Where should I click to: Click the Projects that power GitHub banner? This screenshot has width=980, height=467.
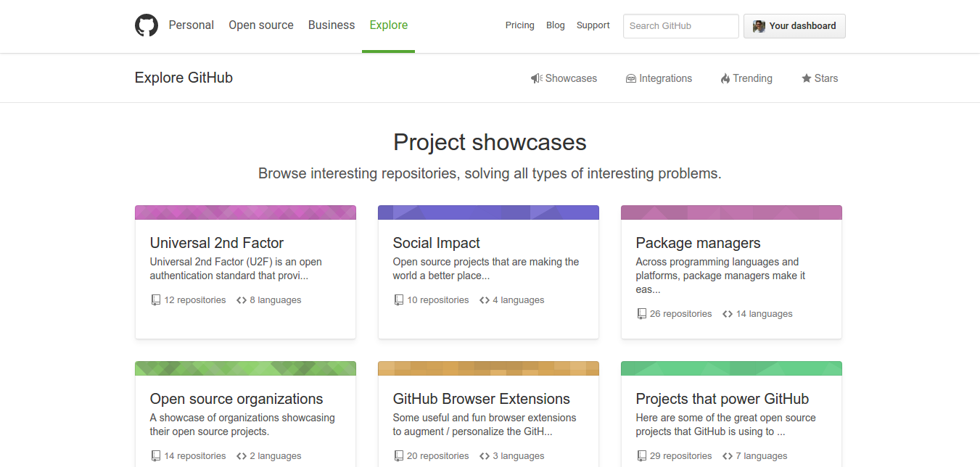click(731, 368)
